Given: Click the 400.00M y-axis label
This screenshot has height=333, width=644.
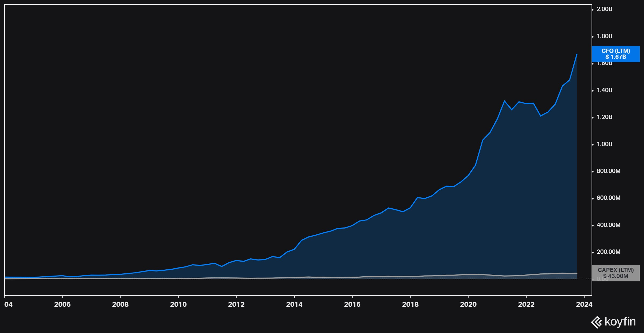Looking at the screenshot, I should point(608,225).
